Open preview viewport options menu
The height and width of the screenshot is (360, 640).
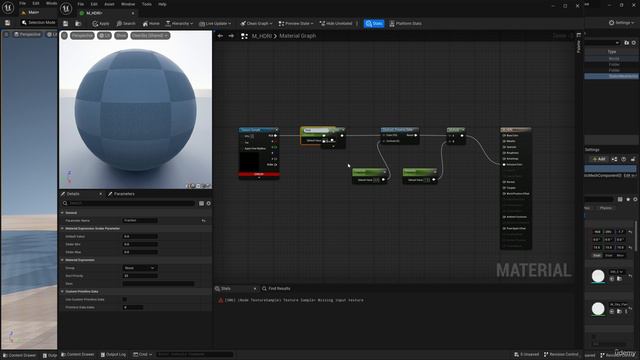tap(64, 36)
